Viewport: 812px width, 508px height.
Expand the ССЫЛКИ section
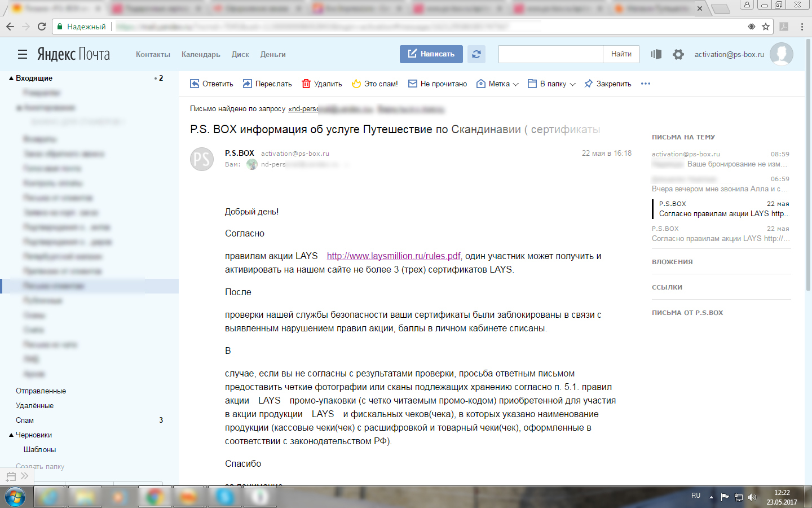coord(667,287)
